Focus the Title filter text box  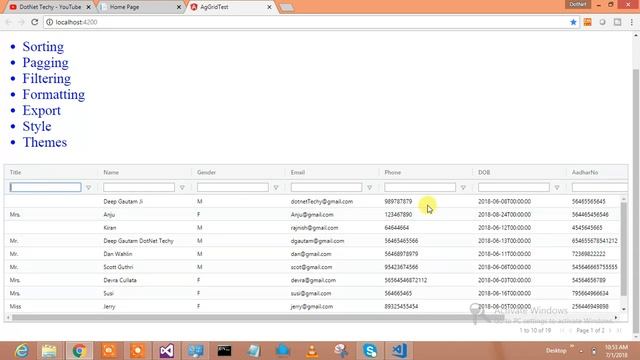tap(46, 187)
